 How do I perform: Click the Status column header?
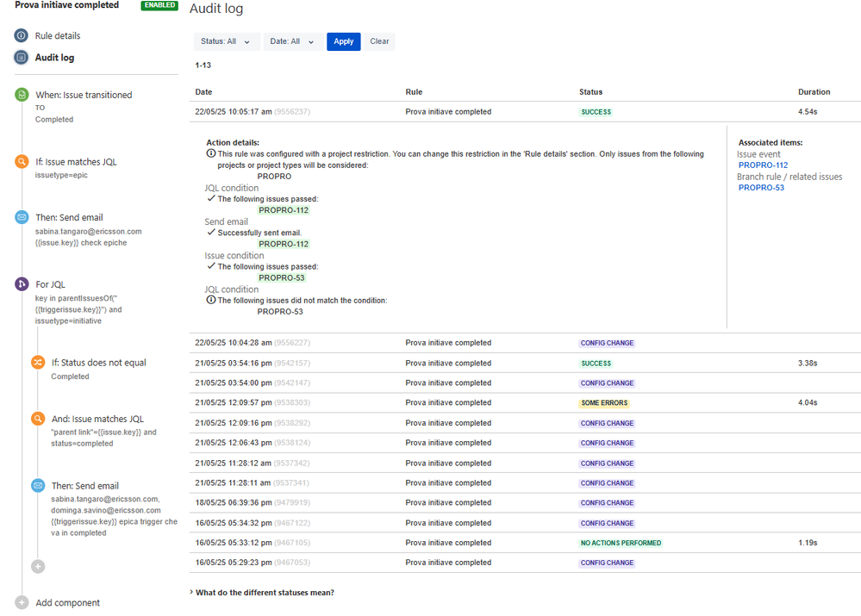591,91
